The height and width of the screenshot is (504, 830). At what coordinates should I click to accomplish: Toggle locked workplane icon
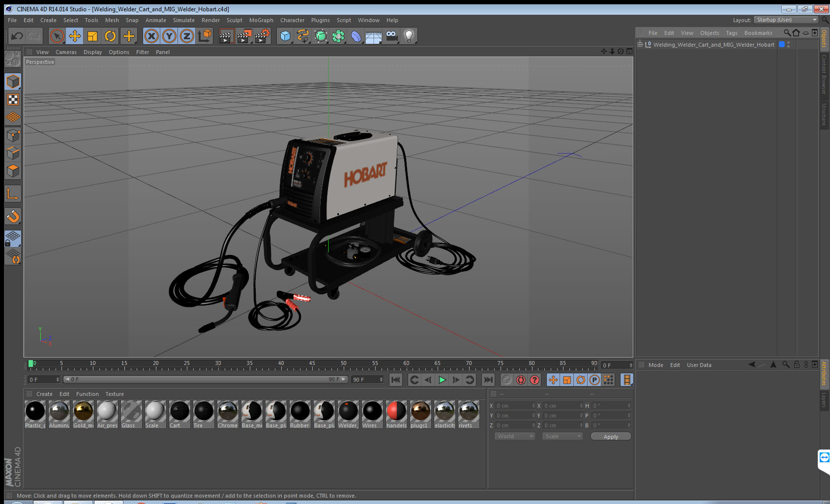coord(13,239)
